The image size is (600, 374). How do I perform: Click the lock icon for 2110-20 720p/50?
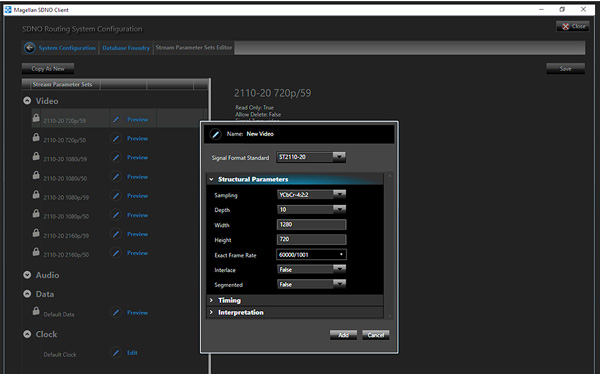click(36, 137)
